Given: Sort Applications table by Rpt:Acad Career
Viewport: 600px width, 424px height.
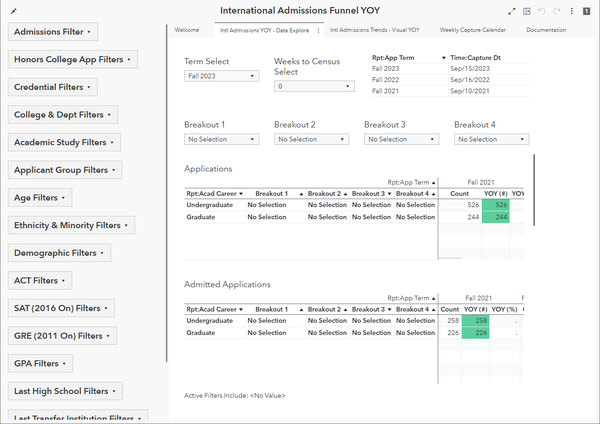Looking at the screenshot, I should click(x=241, y=194).
